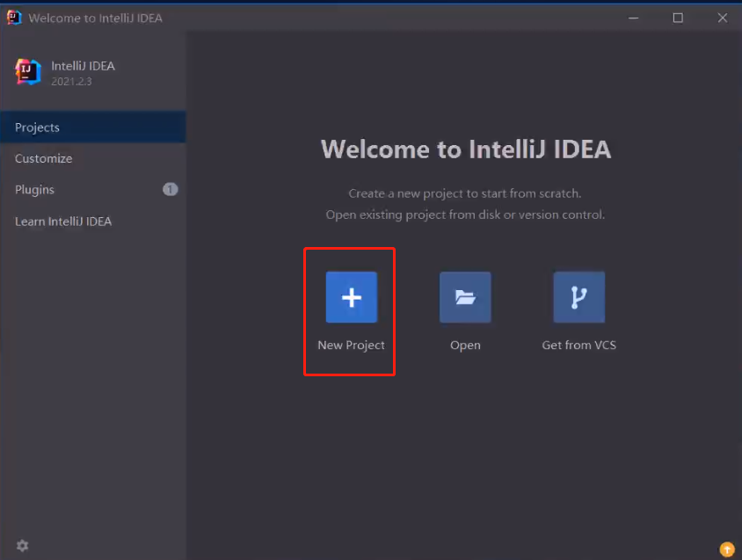Screen dimensions: 742x560
Task: Click the Open folder icon
Action: point(465,297)
